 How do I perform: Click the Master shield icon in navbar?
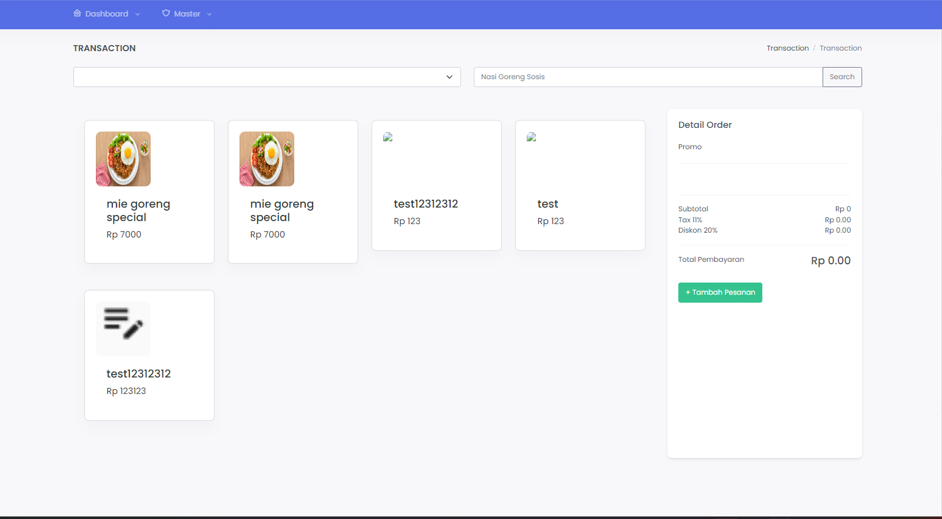pos(166,14)
